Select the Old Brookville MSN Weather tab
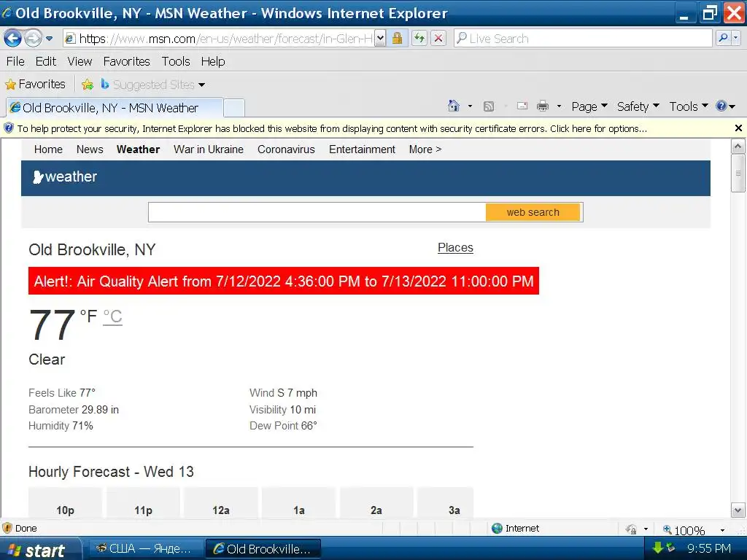 [115, 108]
